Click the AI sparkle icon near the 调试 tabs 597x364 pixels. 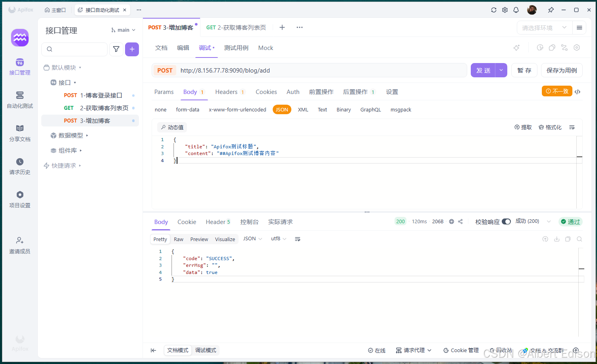click(x=516, y=48)
